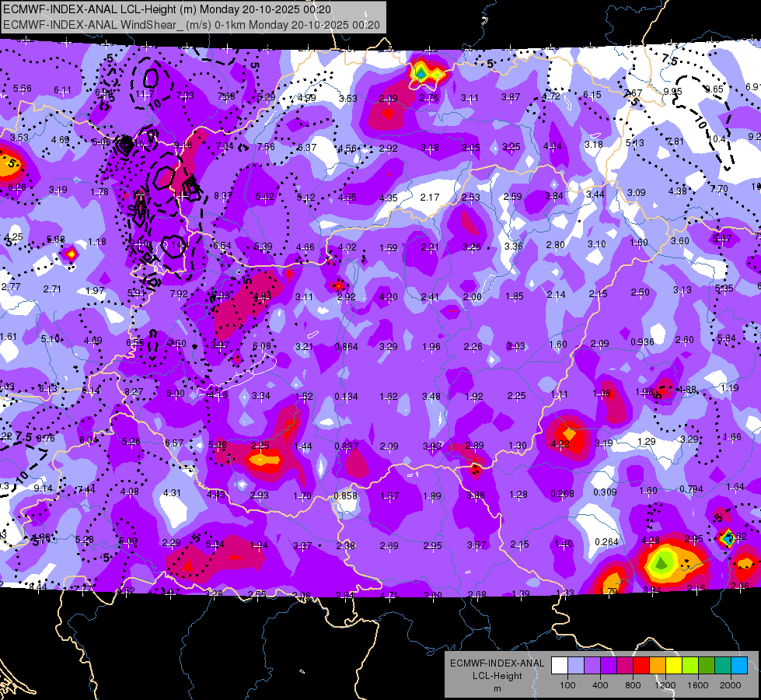Click the wind shear value "2.76"

428,98
